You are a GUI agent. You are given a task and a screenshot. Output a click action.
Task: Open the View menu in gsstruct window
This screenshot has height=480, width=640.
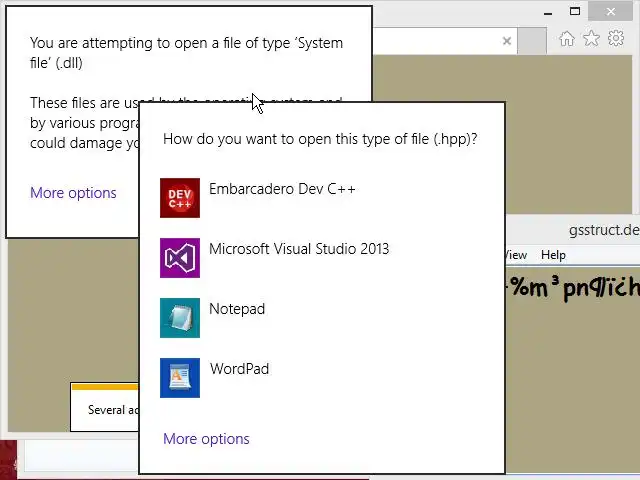point(516,255)
